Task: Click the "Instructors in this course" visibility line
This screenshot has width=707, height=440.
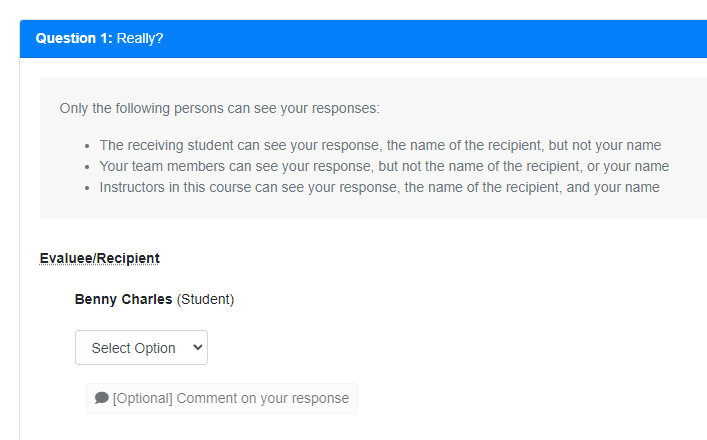Action: tap(379, 187)
